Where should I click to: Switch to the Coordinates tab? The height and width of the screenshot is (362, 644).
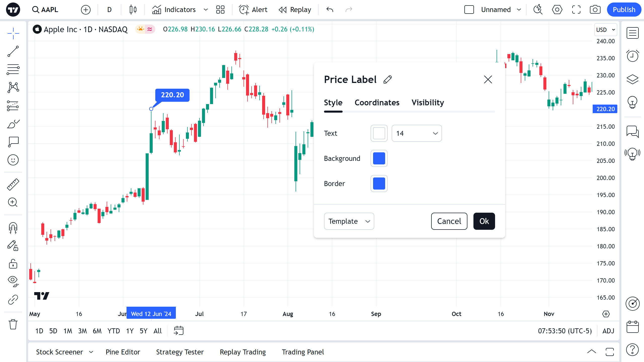point(377,103)
